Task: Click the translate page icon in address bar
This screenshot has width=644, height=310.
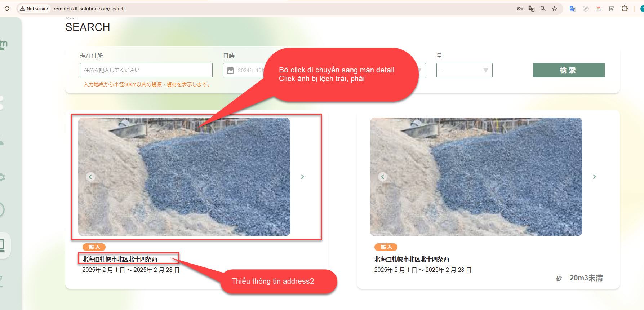Action: [531, 9]
